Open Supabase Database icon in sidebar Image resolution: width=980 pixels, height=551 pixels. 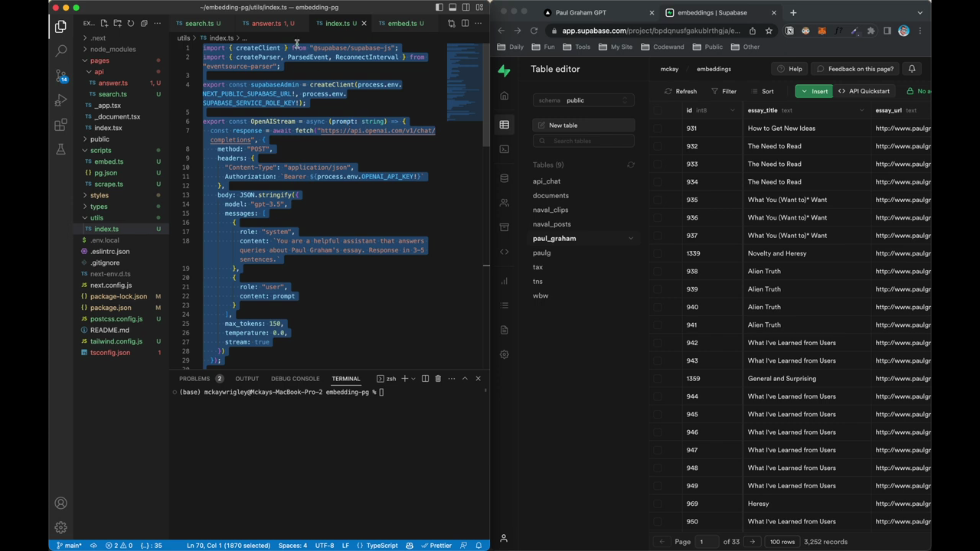pos(504,178)
